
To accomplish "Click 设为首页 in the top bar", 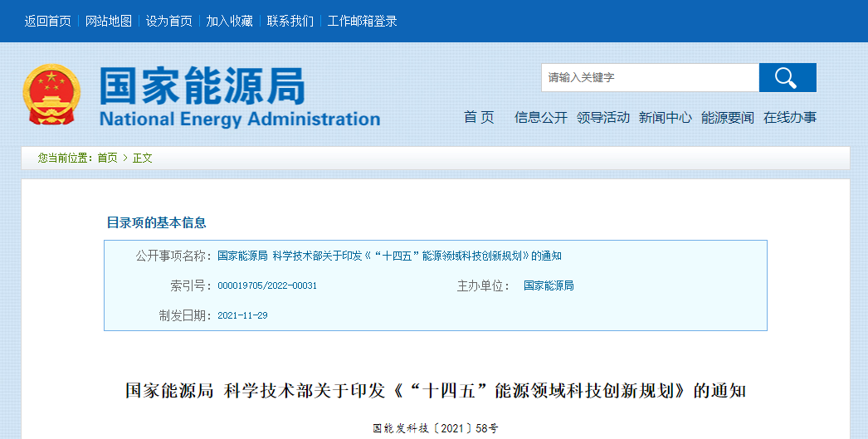I will (168, 21).
